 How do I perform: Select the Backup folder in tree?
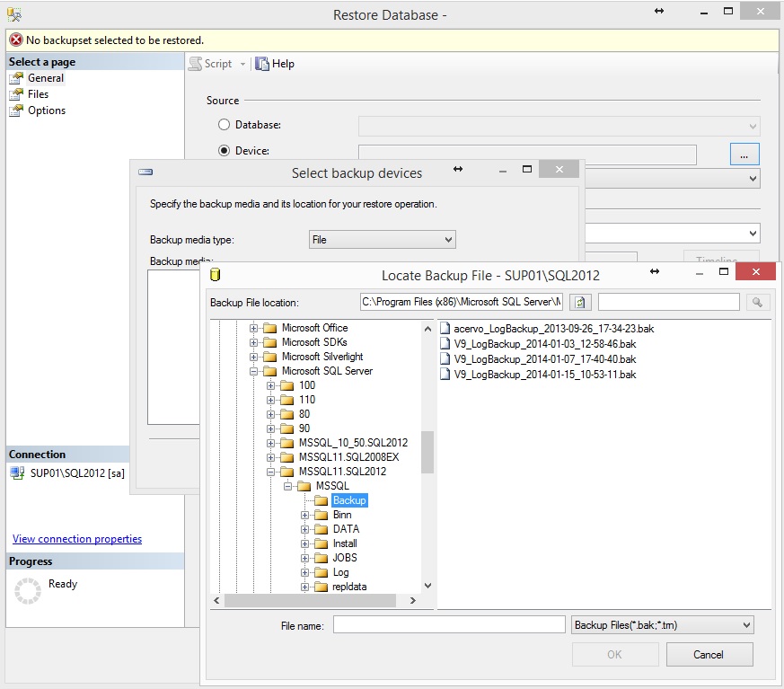pos(349,500)
